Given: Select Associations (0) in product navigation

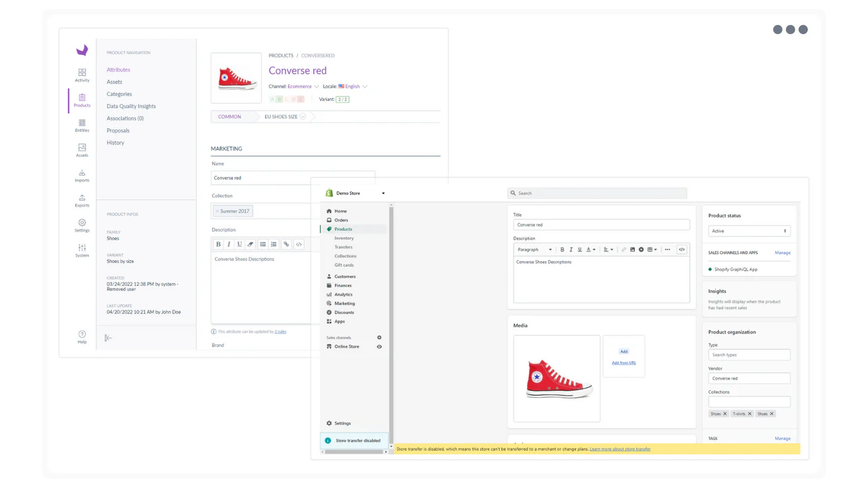Looking at the screenshot, I should pos(125,119).
